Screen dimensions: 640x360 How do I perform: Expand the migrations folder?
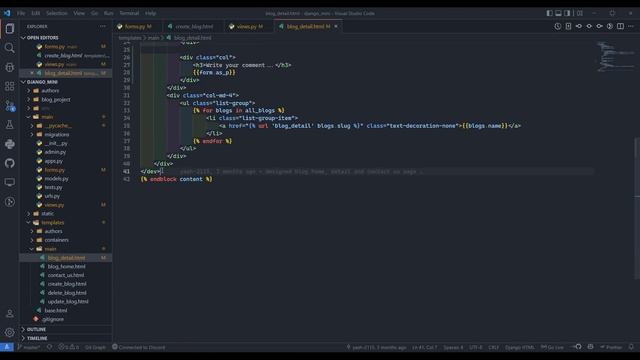(65, 135)
